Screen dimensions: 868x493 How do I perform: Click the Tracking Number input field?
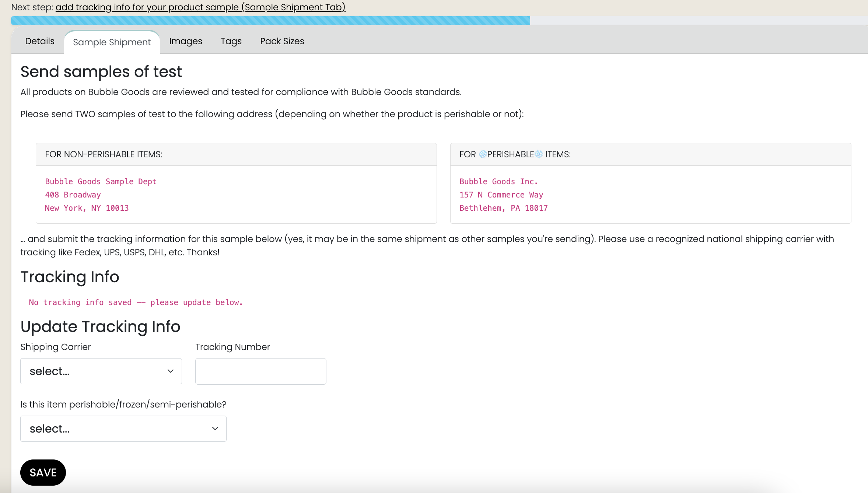pos(260,371)
